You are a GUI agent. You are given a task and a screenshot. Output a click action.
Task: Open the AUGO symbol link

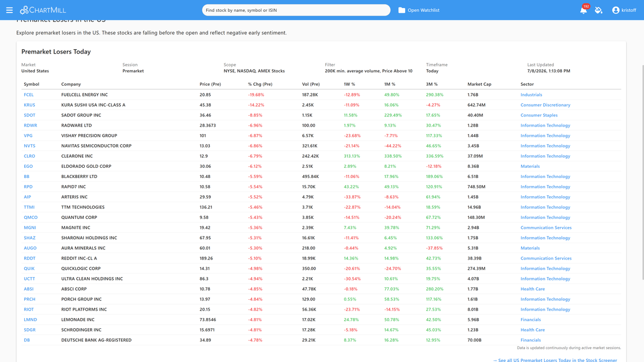point(30,248)
